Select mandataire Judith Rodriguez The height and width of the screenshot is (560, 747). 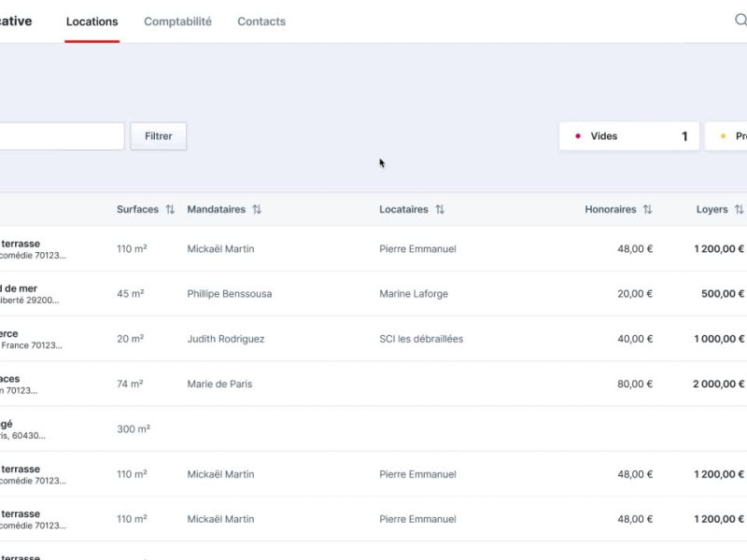225,339
